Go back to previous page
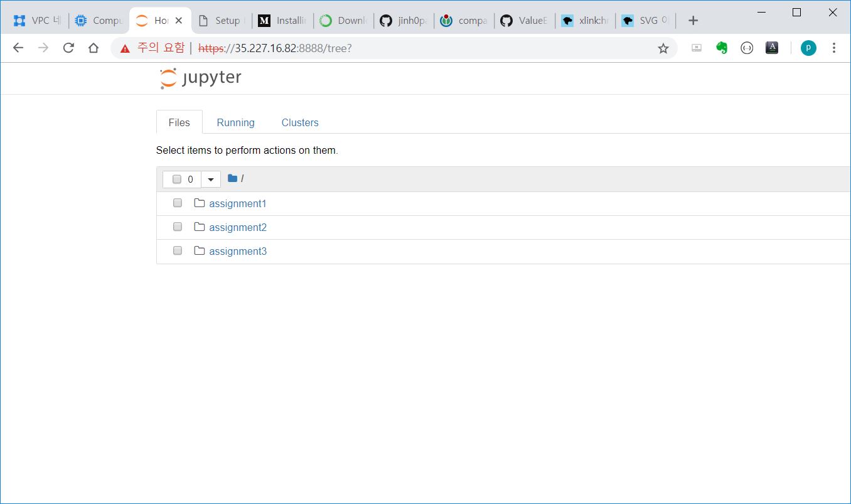851x504 pixels. 18,48
